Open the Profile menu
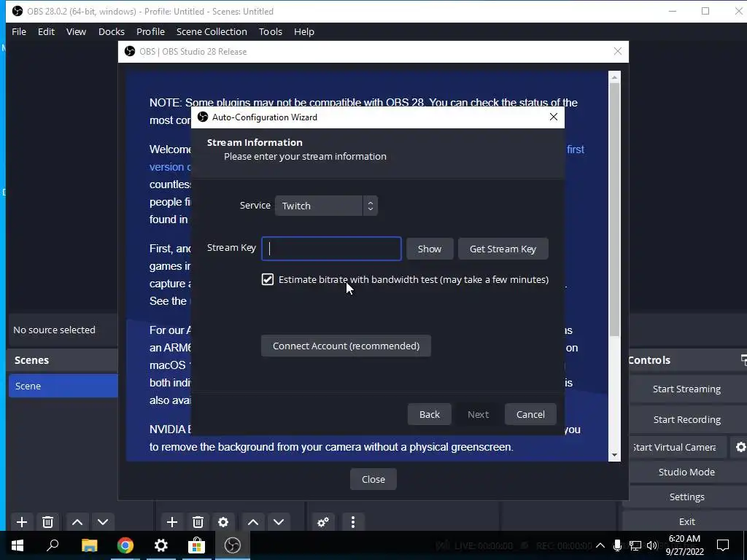Image resolution: width=747 pixels, height=560 pixels. pos(150,31)
